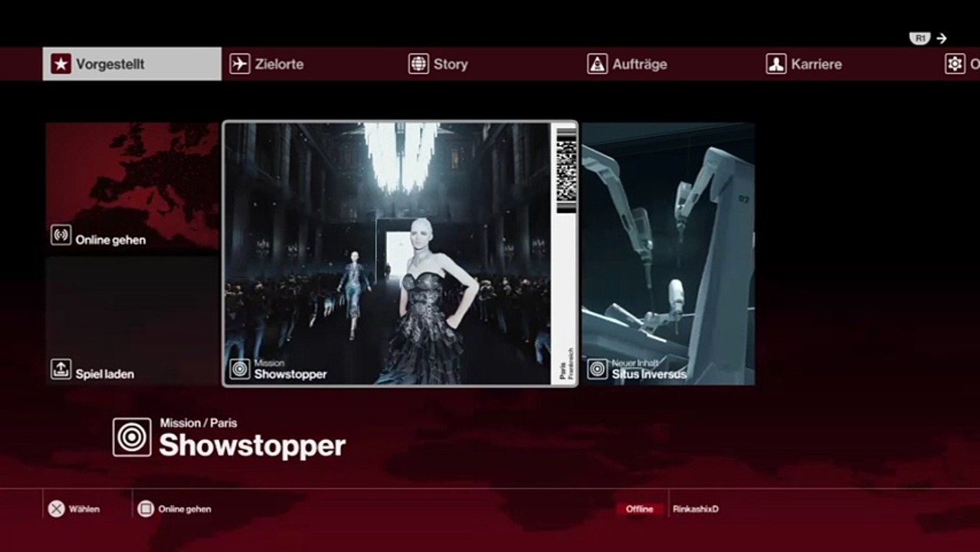
Task: Open the Online gehen tile
Action: 132,189
